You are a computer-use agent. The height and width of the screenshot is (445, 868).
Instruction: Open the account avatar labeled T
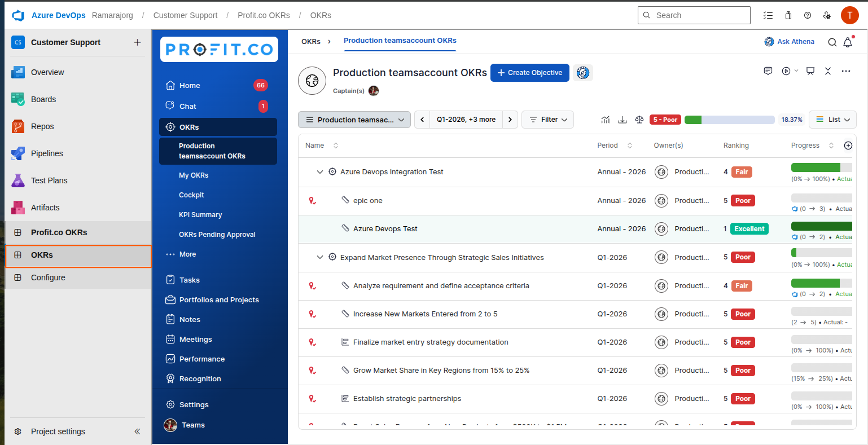(x=849, y=15)
